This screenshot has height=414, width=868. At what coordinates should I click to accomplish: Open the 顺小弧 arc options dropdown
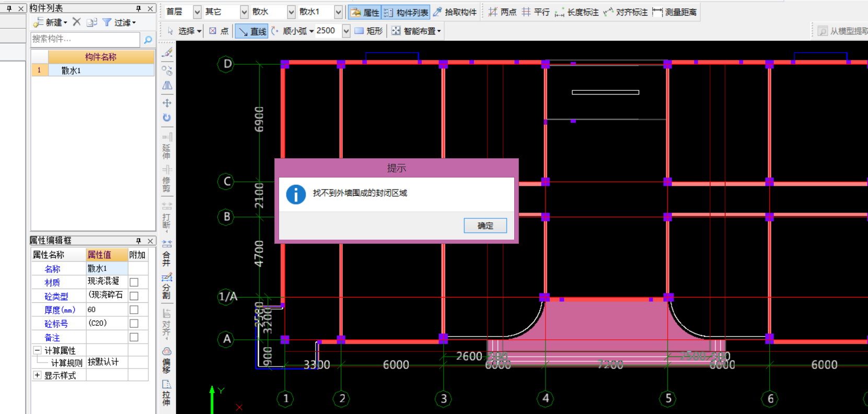pyautogui.click(x=293, y=31)
